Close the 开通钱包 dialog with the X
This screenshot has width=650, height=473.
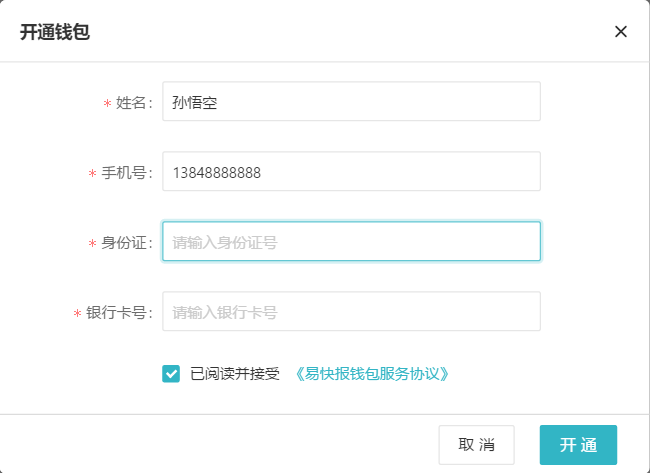[x=621, y=32]
